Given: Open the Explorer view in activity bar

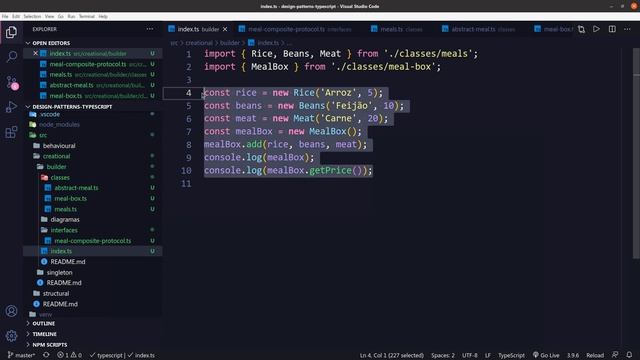Looking at the screenshot, I should (x=11, y=32).
